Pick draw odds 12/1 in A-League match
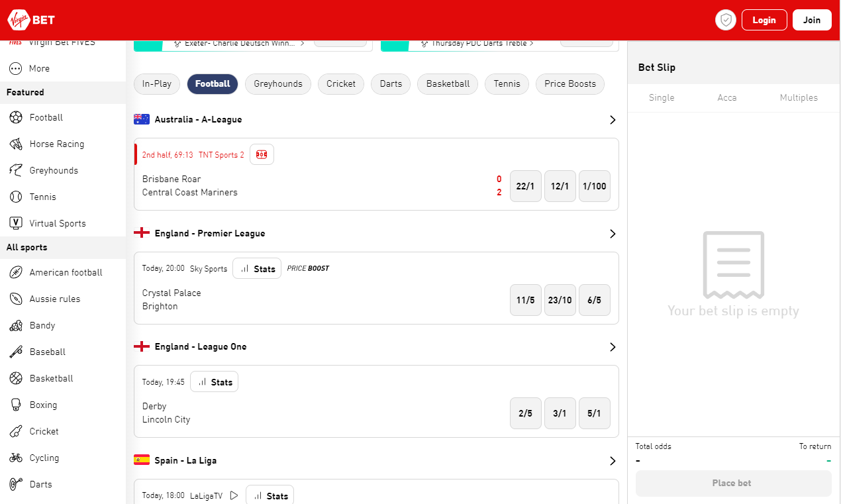The height and width of the screenshot is (504, 841). click(x=560, y=186)
